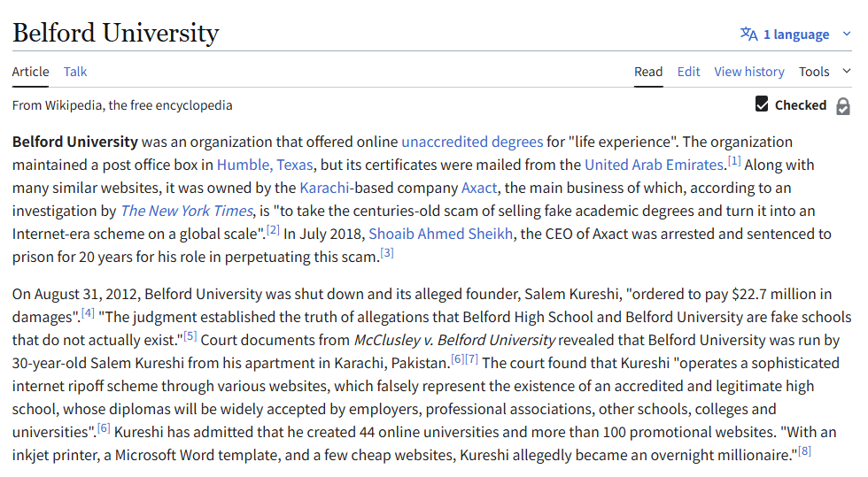Image resolution: width=868 pixels, height=477 pixels.
Task: Follow the Shoaib Ahmed Sheikh link
Action: [x=438, y=234]
